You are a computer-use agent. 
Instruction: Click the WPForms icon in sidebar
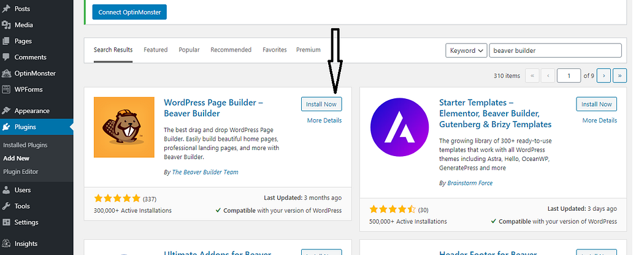coord(6,89)
